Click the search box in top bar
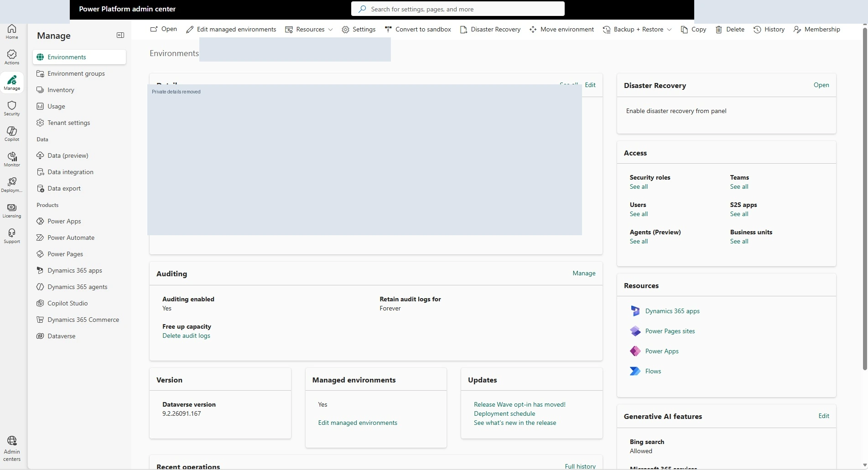 coord(458,9)
